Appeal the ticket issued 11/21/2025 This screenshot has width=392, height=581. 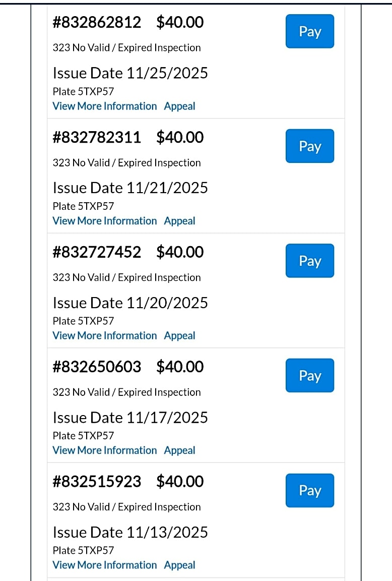point(179,221)
